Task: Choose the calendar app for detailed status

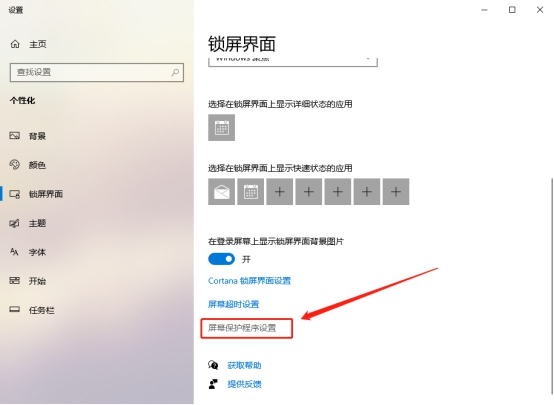Action: coord(222,128)
